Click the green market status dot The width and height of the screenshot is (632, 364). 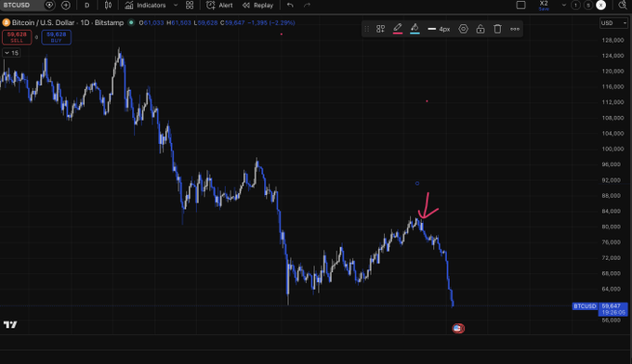(x=131, y=22)
